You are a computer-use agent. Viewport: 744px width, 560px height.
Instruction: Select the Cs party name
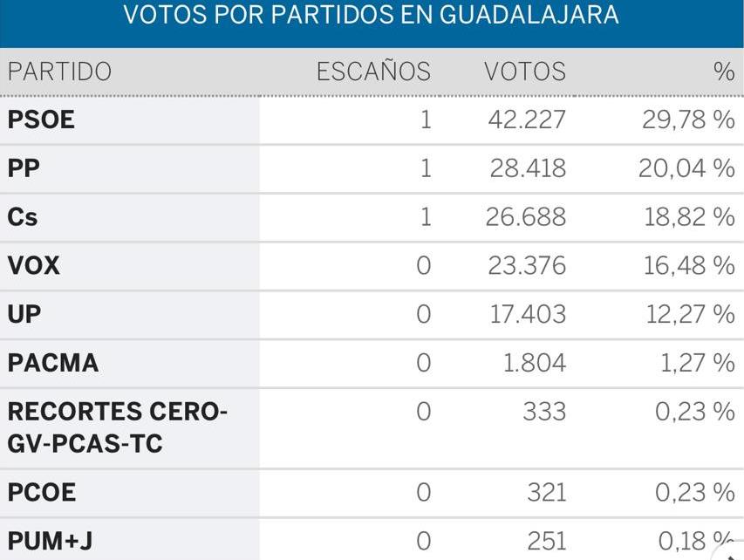(23, 217)
